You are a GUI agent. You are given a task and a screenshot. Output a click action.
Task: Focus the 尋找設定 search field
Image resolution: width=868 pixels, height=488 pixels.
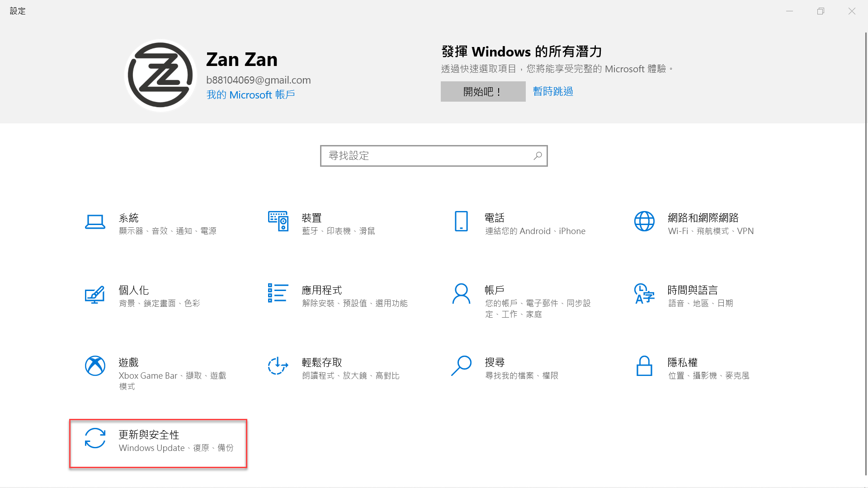click(x=434, y=156)
